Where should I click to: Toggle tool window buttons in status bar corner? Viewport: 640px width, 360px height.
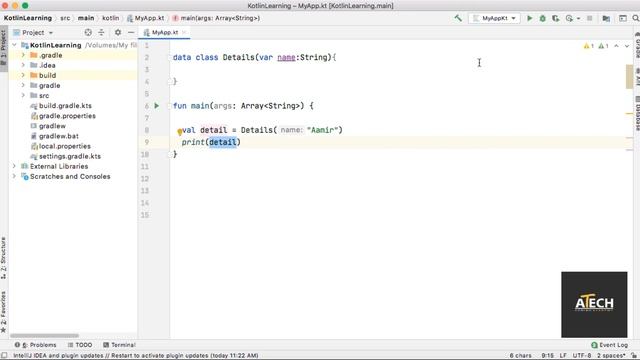coord(4,356)
